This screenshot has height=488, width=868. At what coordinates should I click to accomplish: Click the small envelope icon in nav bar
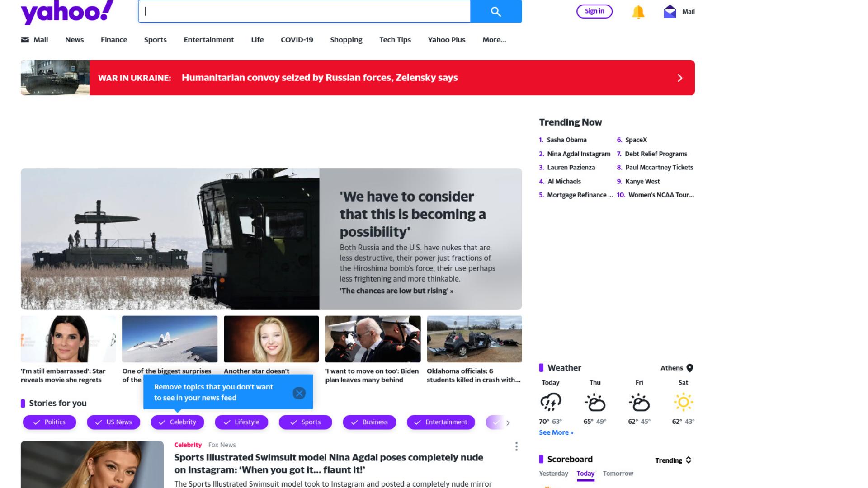[25, 40]
